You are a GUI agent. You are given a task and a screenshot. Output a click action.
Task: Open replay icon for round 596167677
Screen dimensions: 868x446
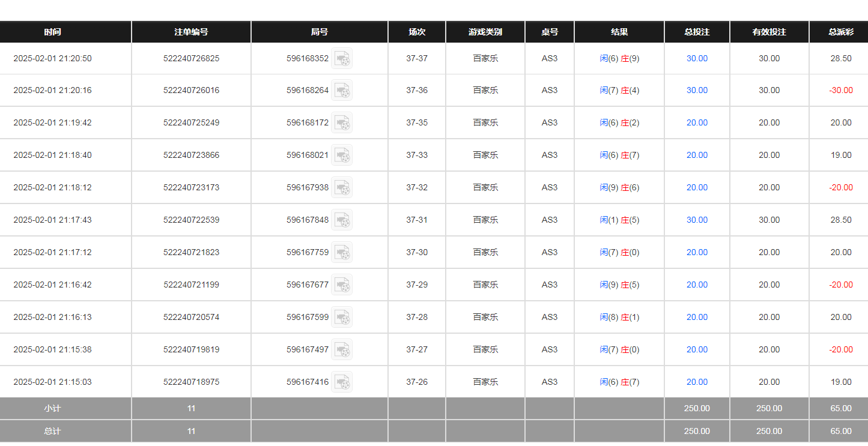(x=342, y=285)
